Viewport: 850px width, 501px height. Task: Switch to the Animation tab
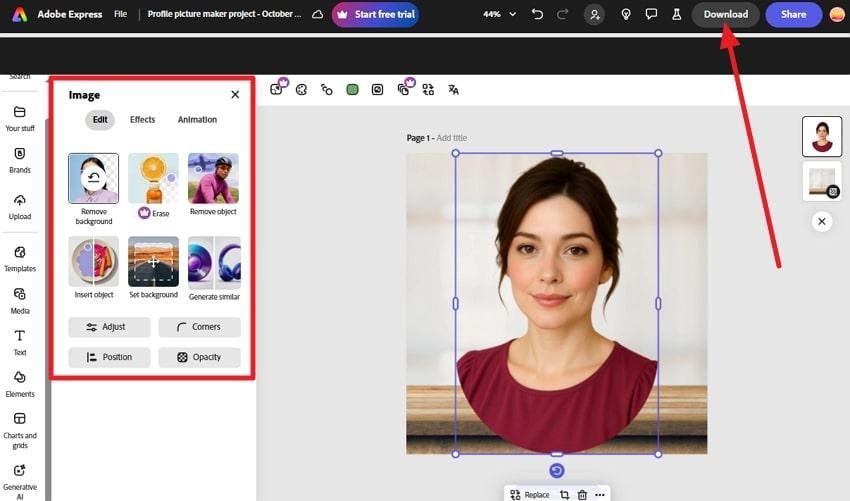pyautogui.click(x=197, y=119)
